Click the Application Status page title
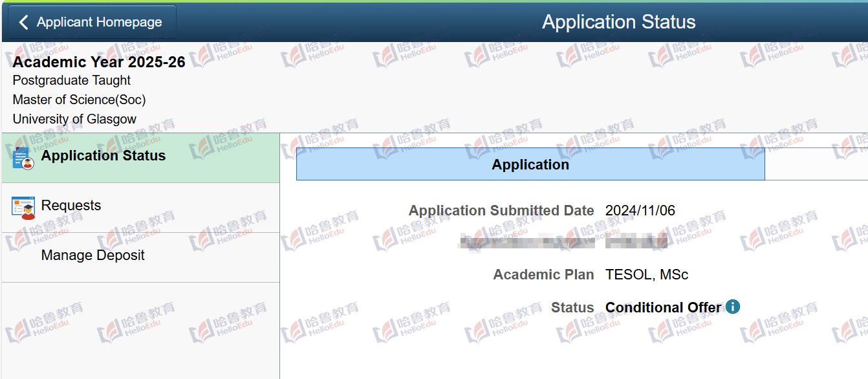 coord(619,22)
